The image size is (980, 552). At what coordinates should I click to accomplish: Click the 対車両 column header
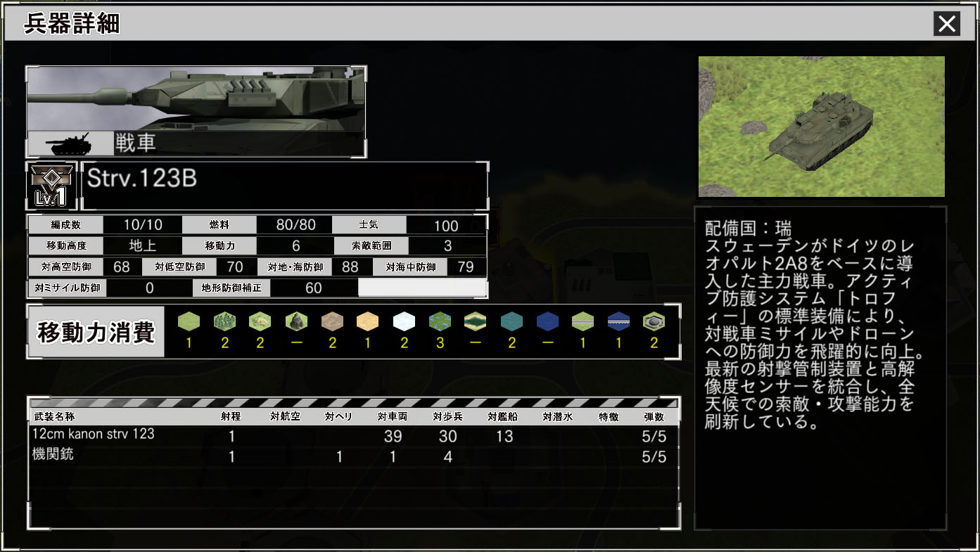[x=393, y=417]
